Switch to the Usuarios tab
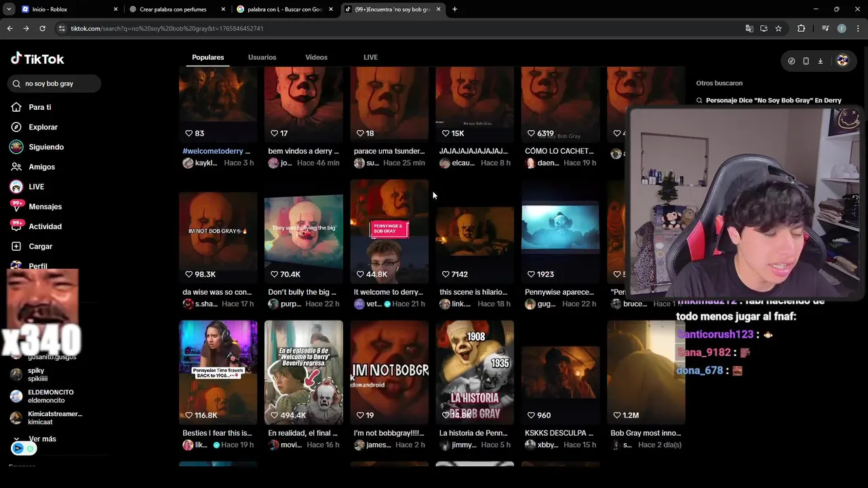The height and width of the screenshot is (488, 868). click(262, 57)
